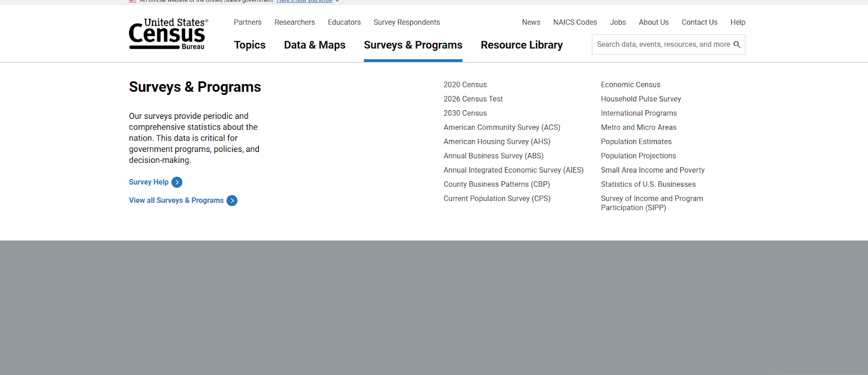Open Survey of Income and Program Participation
868x375 pixels.
click(652, 203)
